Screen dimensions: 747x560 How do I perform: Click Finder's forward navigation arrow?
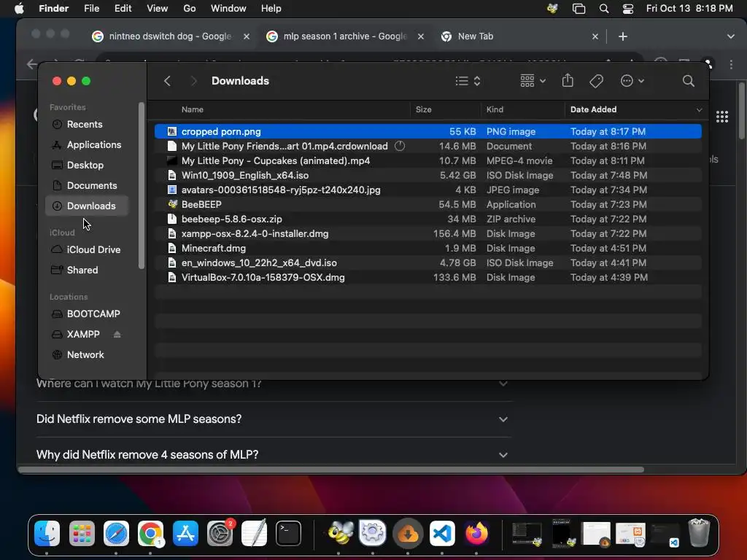coord(193,81)
